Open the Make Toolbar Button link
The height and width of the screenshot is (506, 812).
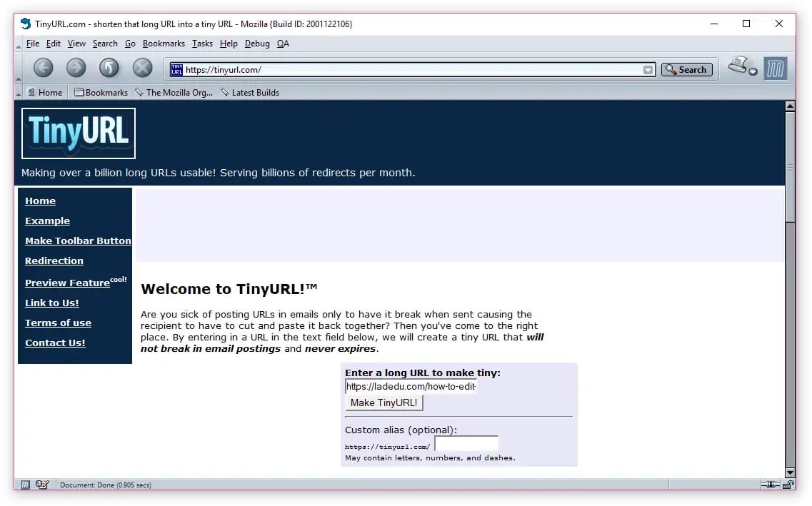tap(78, 241)
